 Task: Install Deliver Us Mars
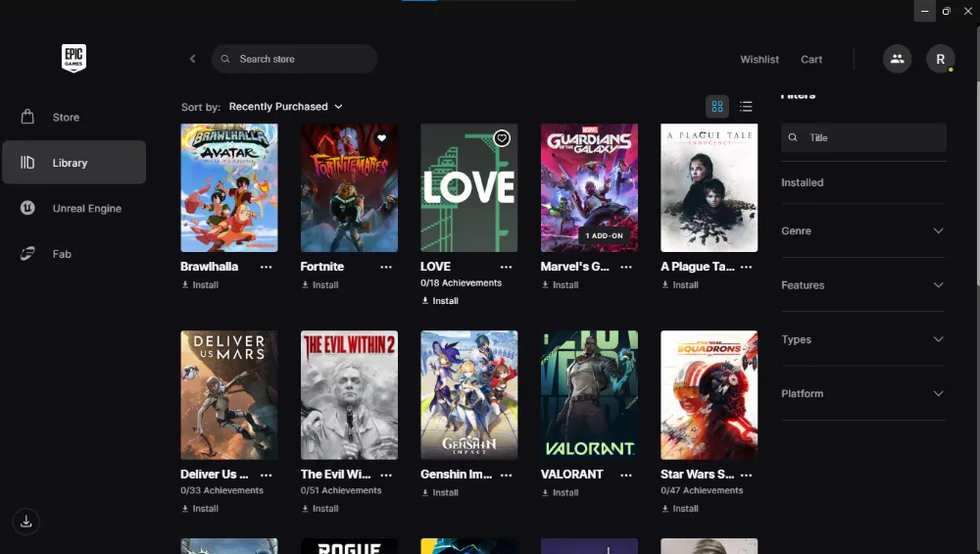coord(200,509)
